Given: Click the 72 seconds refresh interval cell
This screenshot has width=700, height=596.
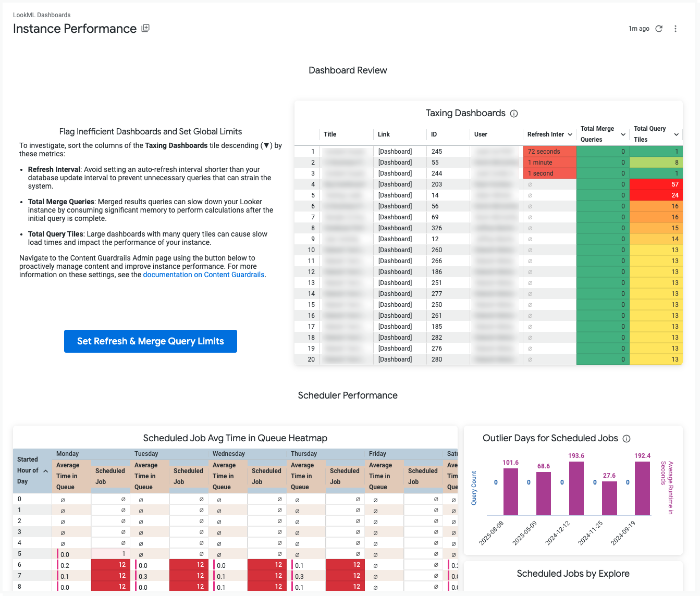Looking at the screenshot, I should [x=549, y=152].
